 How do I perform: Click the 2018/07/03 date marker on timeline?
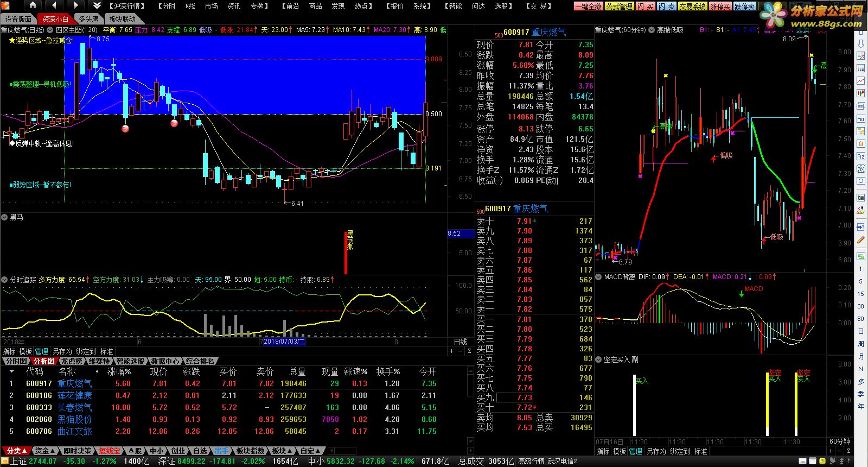click(x=284, y=342)
